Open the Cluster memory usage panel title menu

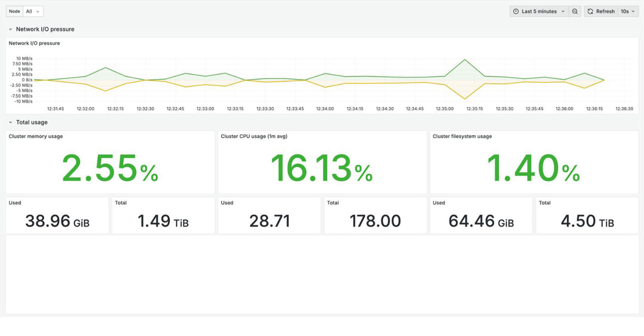tap(36, 136)
